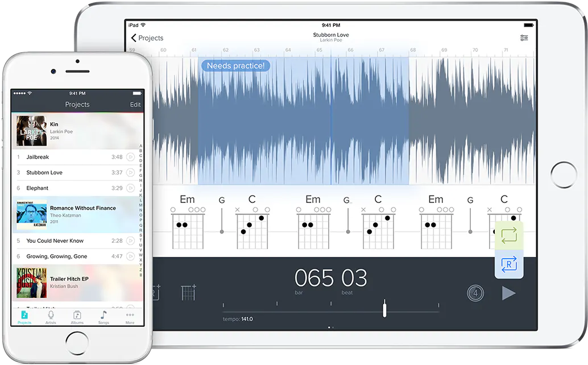
Task: Click the 065 bar counter
Action: point(314,277)
